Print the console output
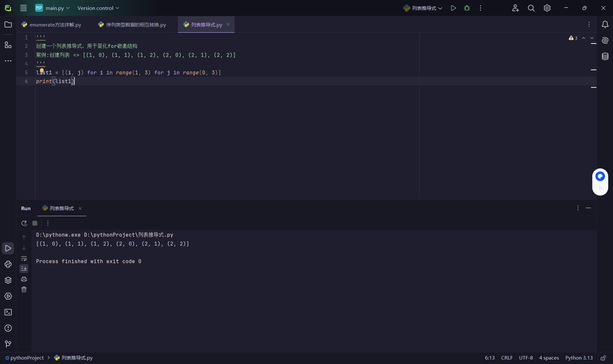The height and width of the screenshot is (364, 613). [24, 279]
